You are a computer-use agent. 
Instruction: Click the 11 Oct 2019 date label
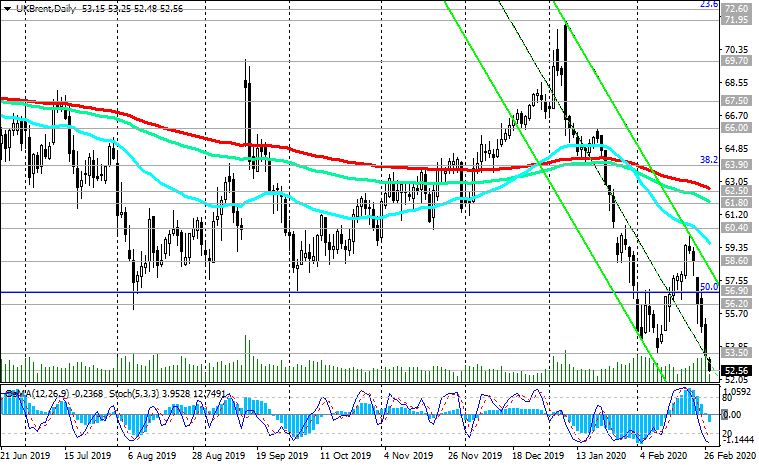[345, 456]
